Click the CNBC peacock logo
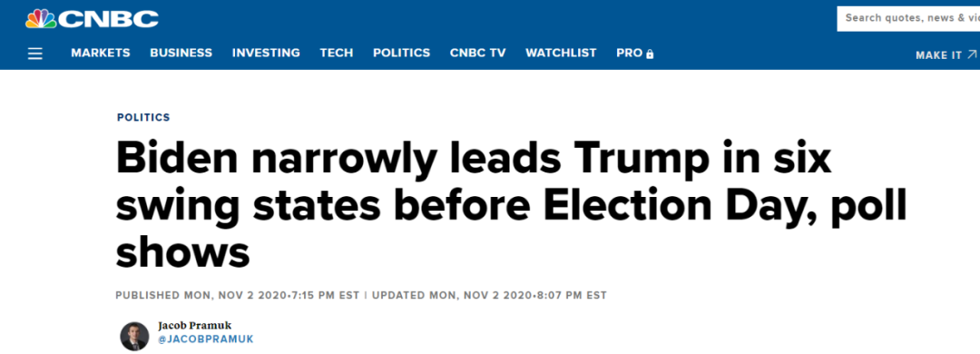 [41, 19]
